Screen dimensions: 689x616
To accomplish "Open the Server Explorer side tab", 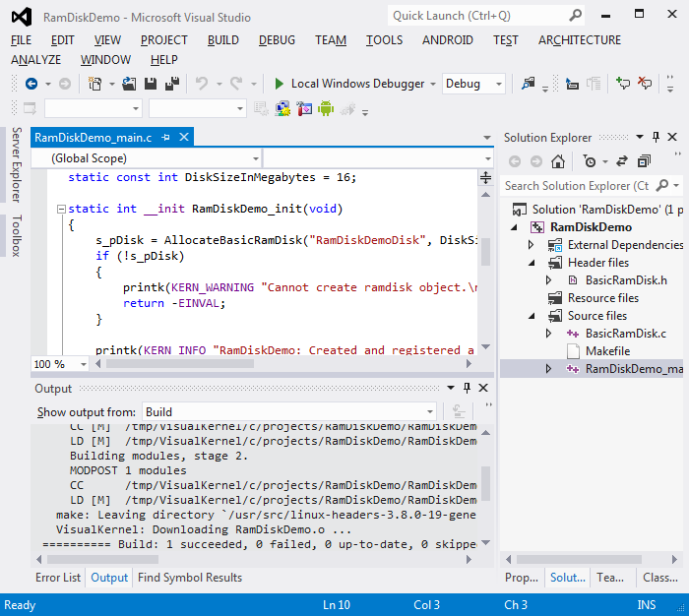I will (x=17, y=164).
